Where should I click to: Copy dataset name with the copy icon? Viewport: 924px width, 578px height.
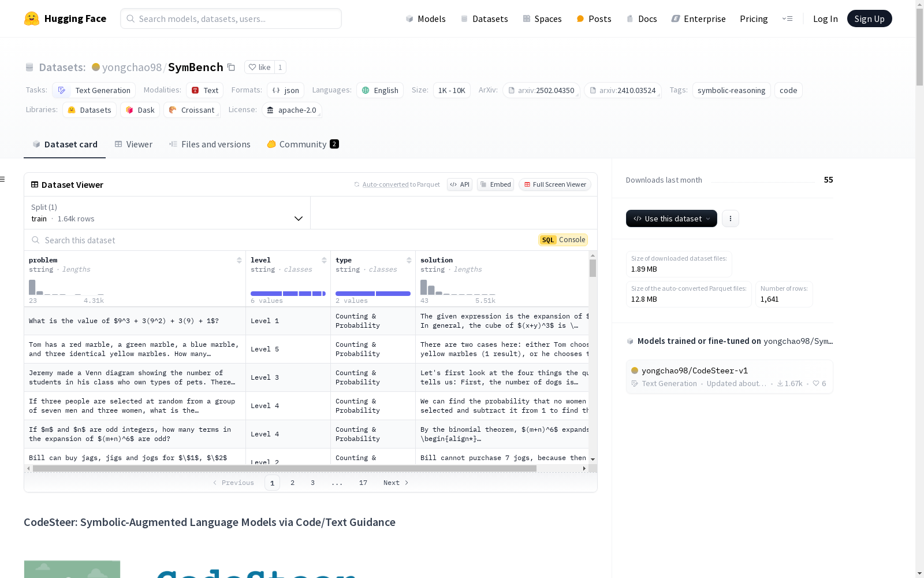(x=231, y=67)
